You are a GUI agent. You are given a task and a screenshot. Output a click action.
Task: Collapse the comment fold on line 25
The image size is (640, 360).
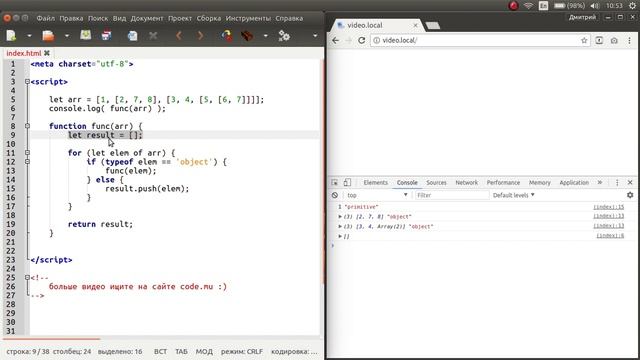[x=27, y=278]
